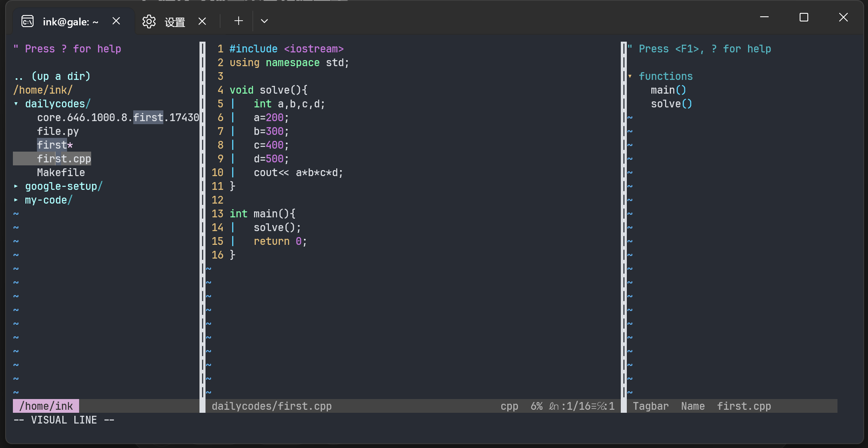The image size is (868, 448).
Task: Select the core.646.1000.8.first file
Action: click(x=118, y=118)
